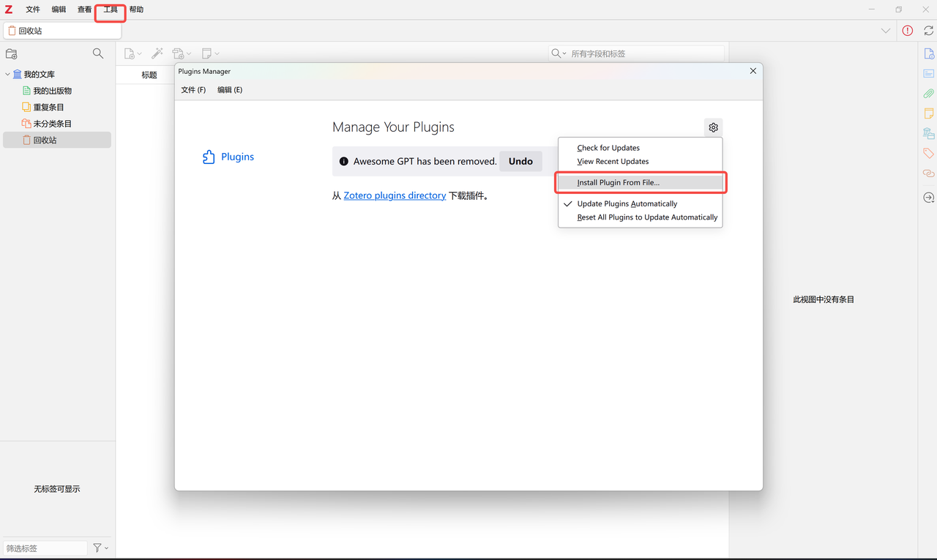Click the libraries and collections pane icon

(x=928, y=133)
